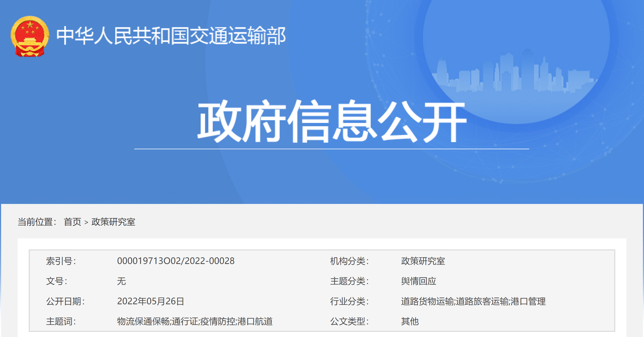The width and height of the screenshot is (644, 337).
Task: Click the 主题分类 value 舆情回应
Action: (x=418, y=281)
